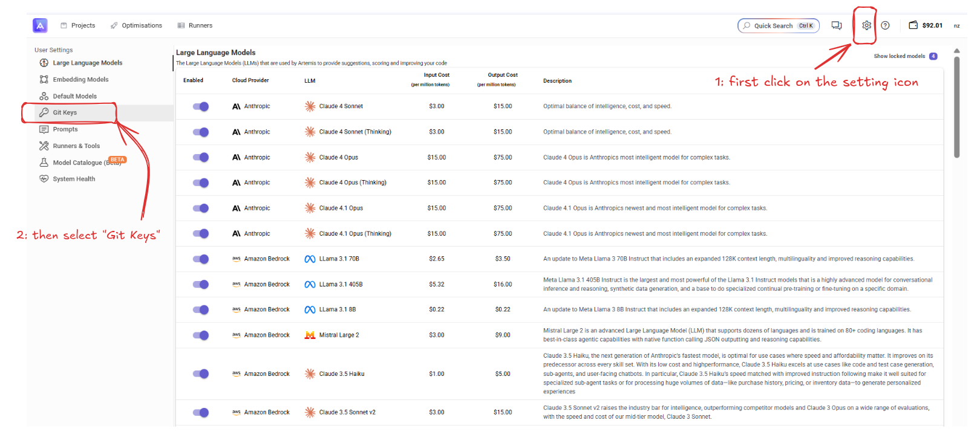Open Runners & Tools settings
The height and width of the screenshot is (446, 980).
(x=76, y=146)
